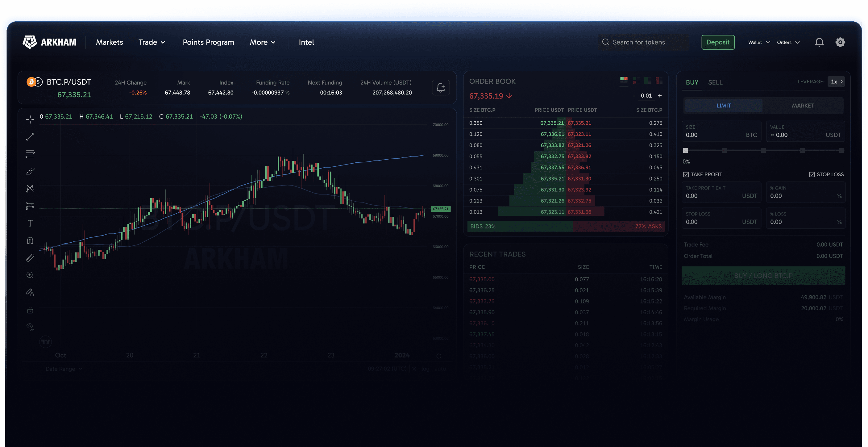Show bids only order book view
Screen dimensions: 868x447
pyautogui.click(x=648, y=80)
